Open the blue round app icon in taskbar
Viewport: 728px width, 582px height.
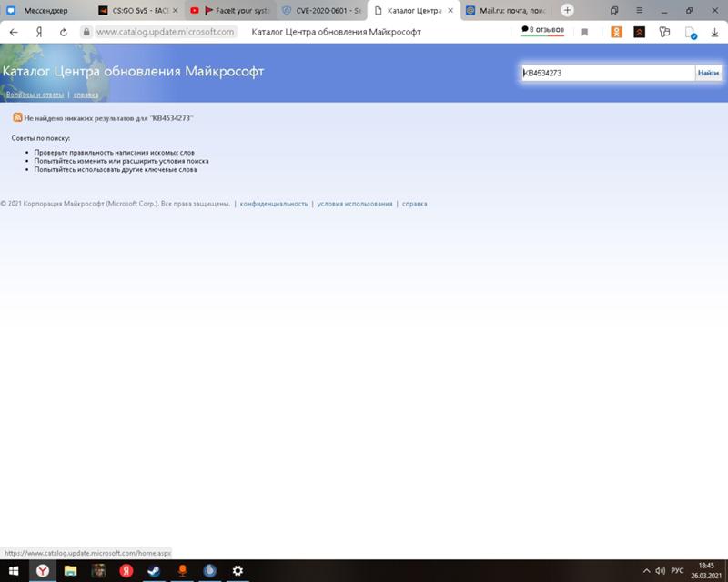click(x=210, y=571)
